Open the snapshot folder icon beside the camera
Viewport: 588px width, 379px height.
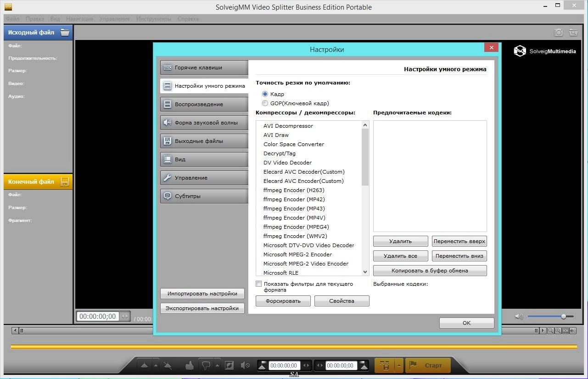[573, 33]
